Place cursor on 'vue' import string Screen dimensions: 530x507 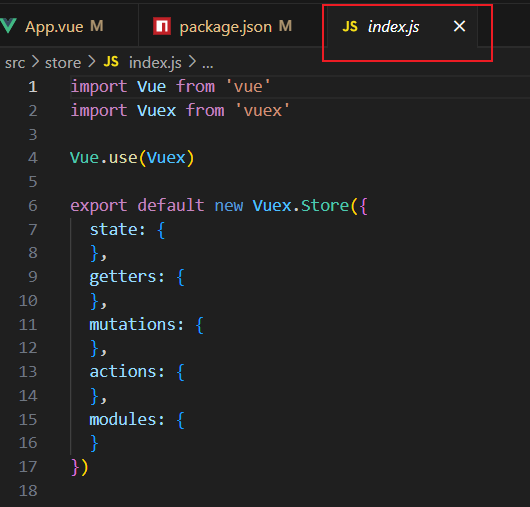(248, 87)
